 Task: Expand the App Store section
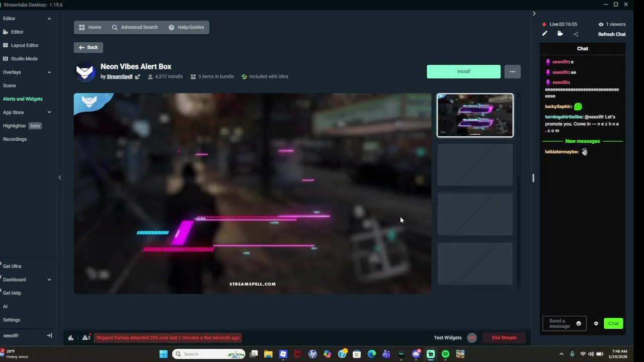[x=49, y=113]
